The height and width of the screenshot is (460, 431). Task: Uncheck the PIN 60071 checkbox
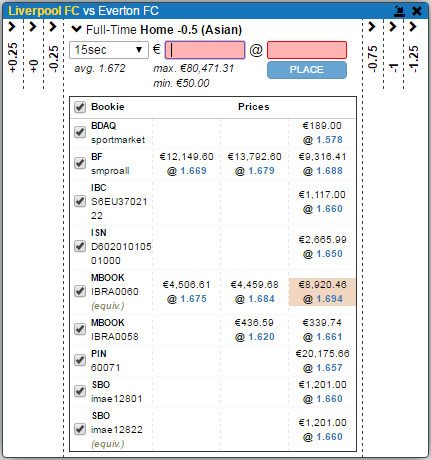[x=80, y=360]
